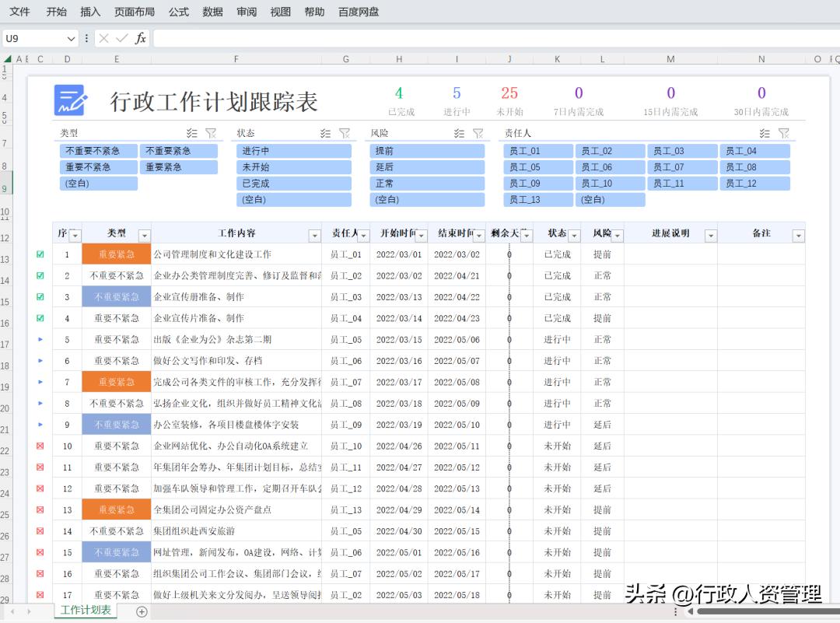Click the cancel X icon in formula bar

point(103,37)
